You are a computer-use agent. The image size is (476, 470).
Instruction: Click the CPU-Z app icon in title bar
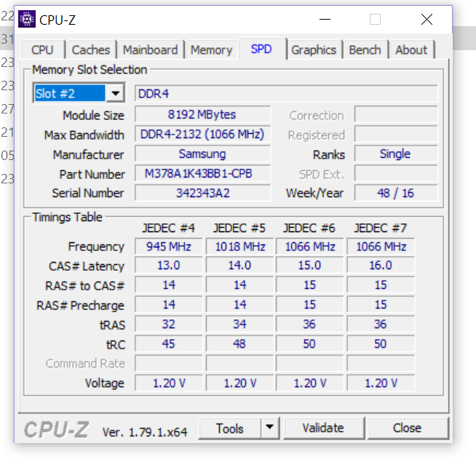27,19
